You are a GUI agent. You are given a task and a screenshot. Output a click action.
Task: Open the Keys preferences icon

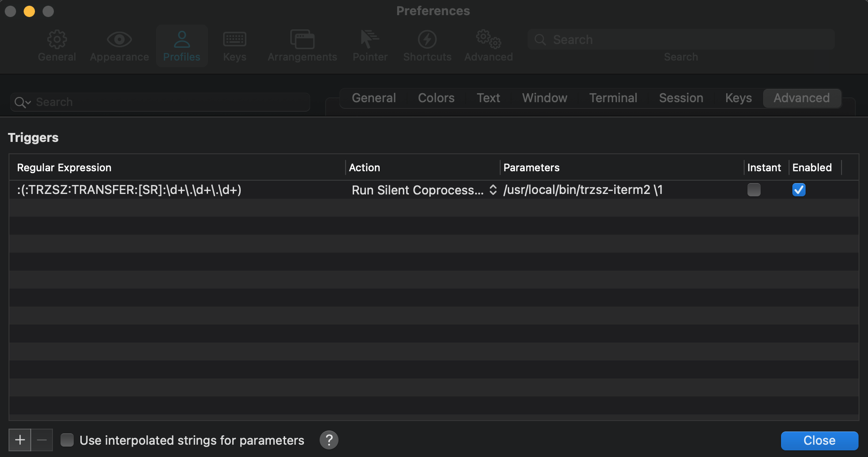point(234,45)
